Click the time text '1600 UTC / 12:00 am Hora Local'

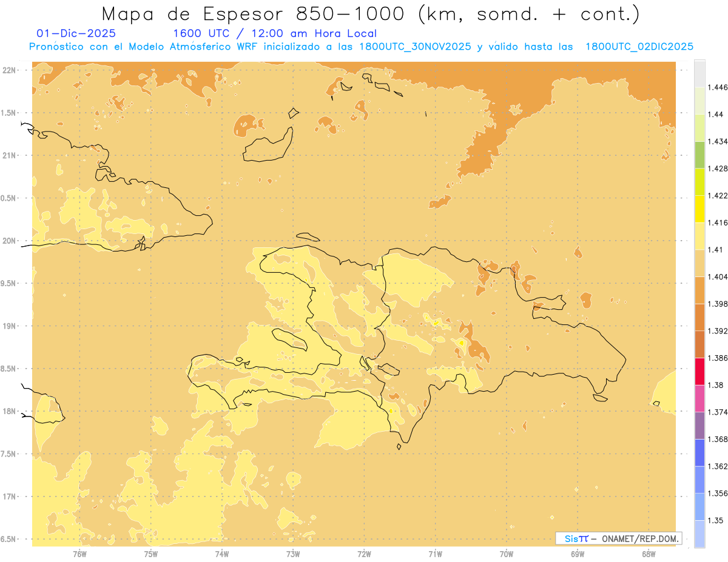coord(275,34)
